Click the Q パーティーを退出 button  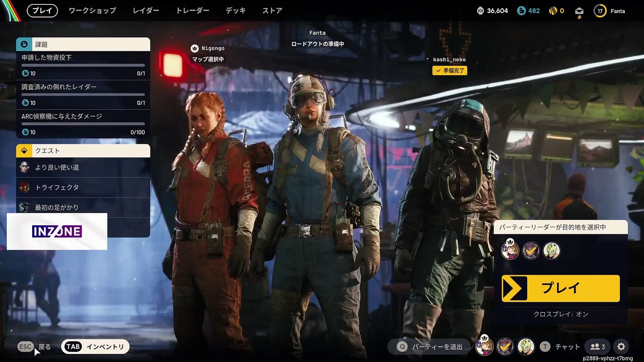pyautogui.click(x=430, y=346)
